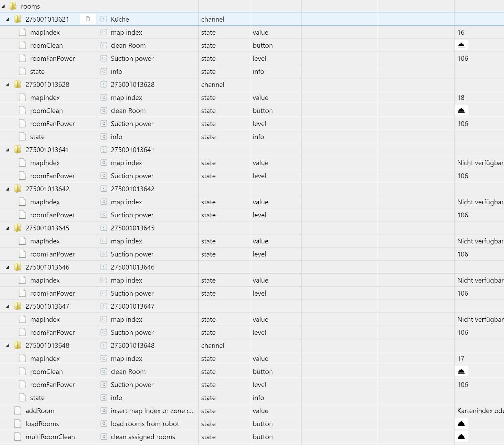Collapse the 275001013621 channel node
This screenshot has width=504, height=445.
click(x=8, y=20)
